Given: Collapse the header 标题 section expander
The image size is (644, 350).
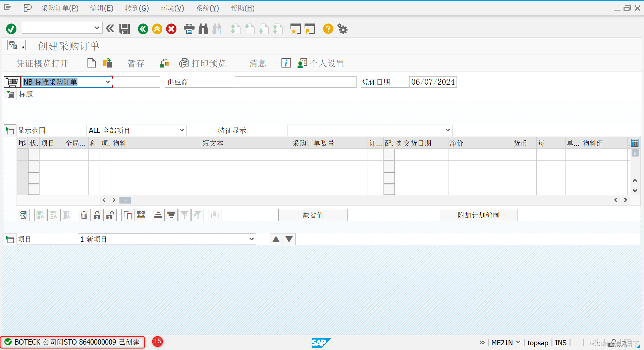Looking at the screenshot, I should click(x=10, y=94).
